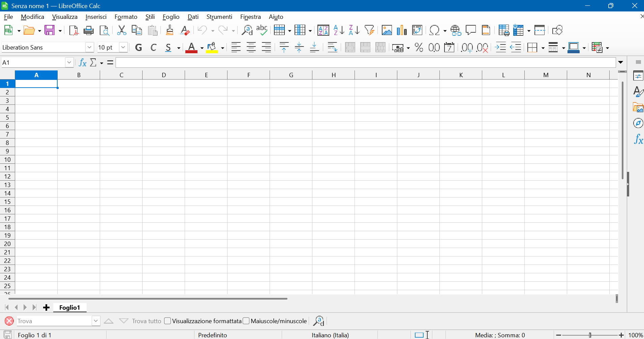644x339 pixels.
Task: Open the font size 10 pt dropdown
Action: (x=123, y=48)
